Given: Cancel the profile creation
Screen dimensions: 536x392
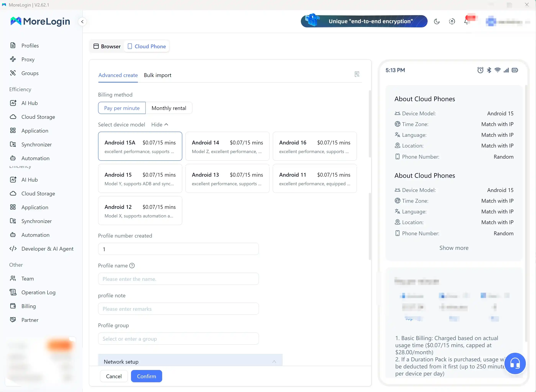Looking at the screenshot, I should [x=114, y=376].
